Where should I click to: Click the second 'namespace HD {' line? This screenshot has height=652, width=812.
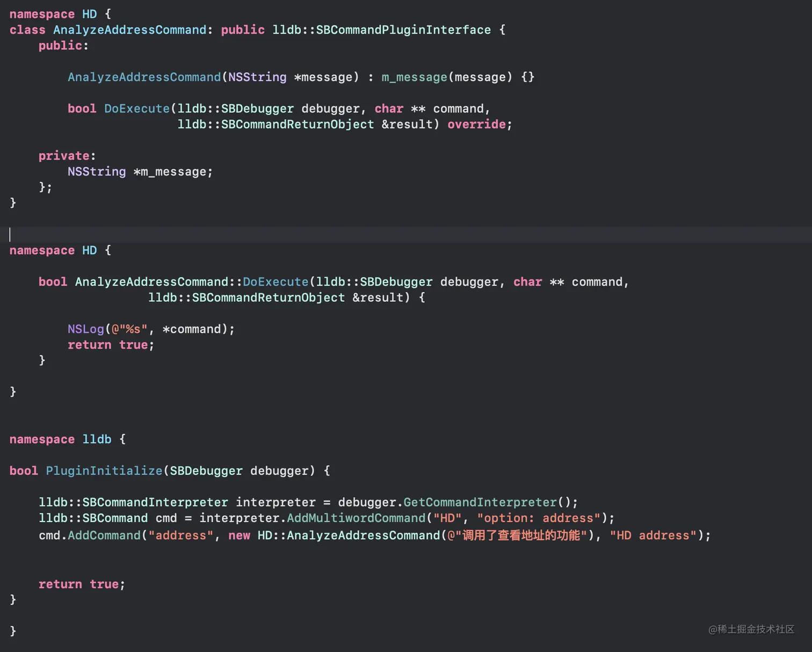point(60,250)
